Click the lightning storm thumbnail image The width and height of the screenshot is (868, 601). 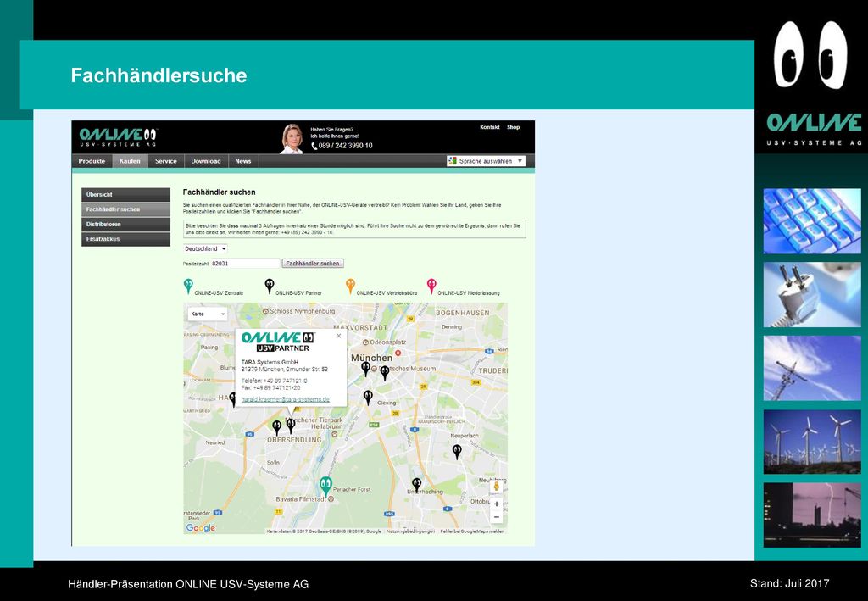point(812,515)
